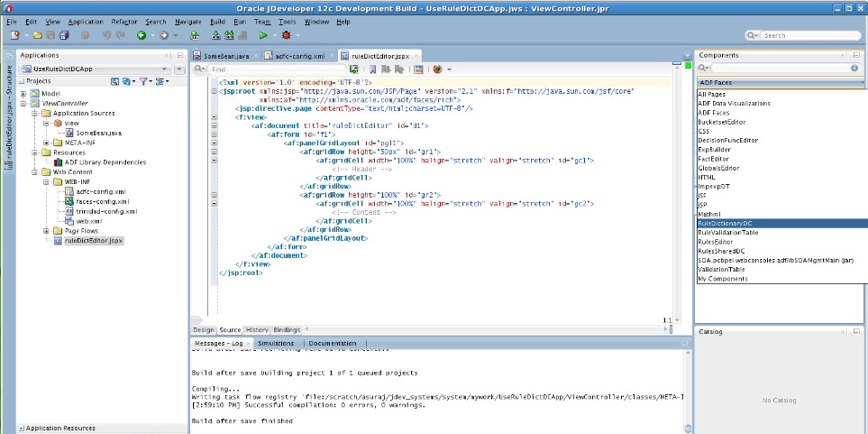Select RulesEditor in the component list
Viewport: 868px width, 434px height.
(715, 242)
